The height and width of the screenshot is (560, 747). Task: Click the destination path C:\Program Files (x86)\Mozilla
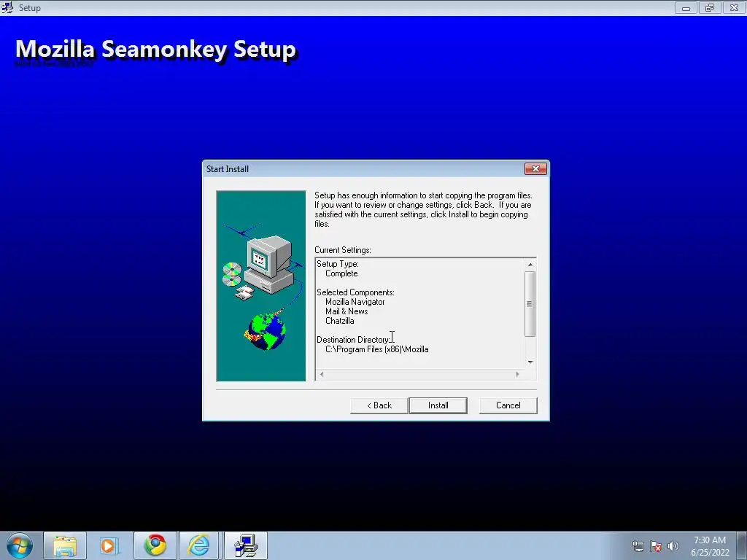[377, 349]
